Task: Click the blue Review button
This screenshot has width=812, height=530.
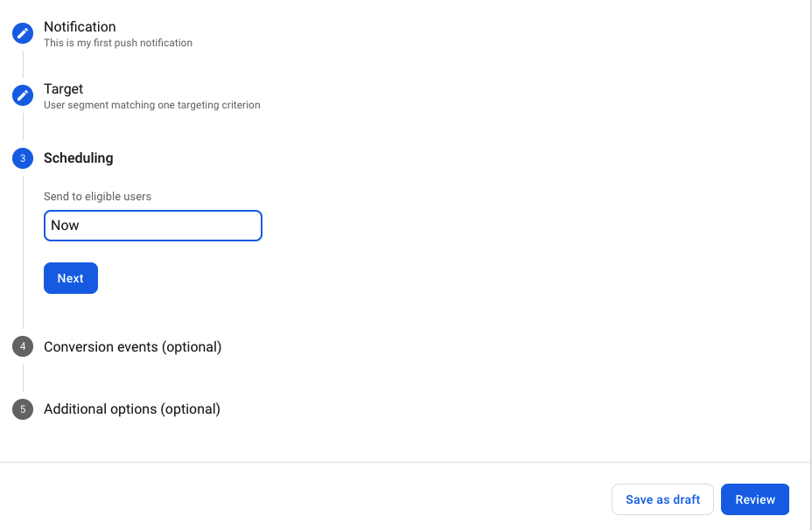Action: [x=755, y=499]
